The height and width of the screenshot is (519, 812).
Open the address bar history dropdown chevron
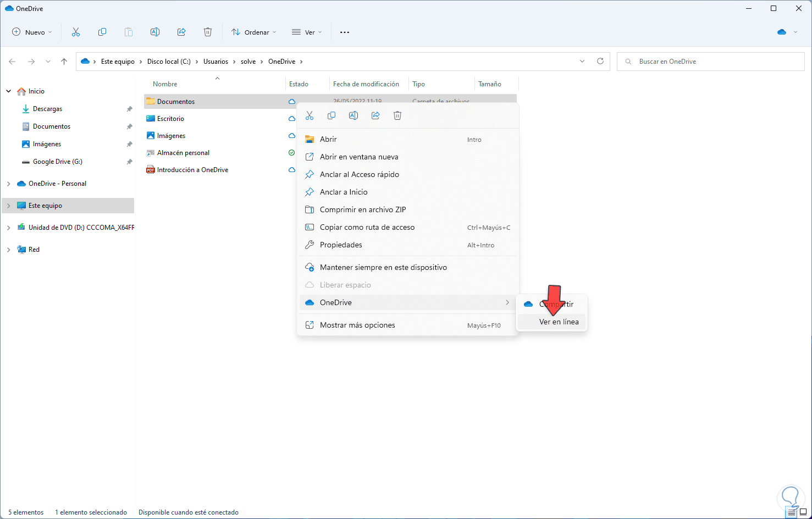[x=582, y=61]
